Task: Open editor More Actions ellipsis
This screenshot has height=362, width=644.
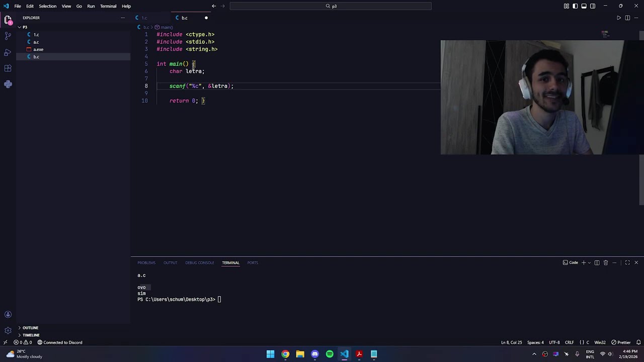Action: [x=636, y=18]
